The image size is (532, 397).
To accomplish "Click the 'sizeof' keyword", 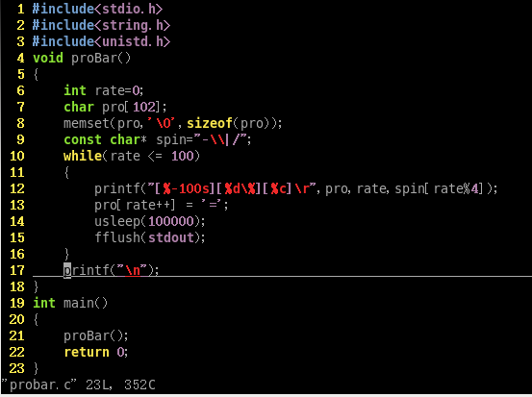I will click(210, 123).
